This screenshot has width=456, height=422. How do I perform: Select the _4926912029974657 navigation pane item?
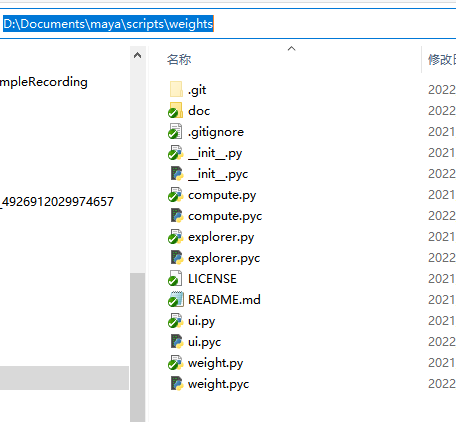click(x=57, y=202)
